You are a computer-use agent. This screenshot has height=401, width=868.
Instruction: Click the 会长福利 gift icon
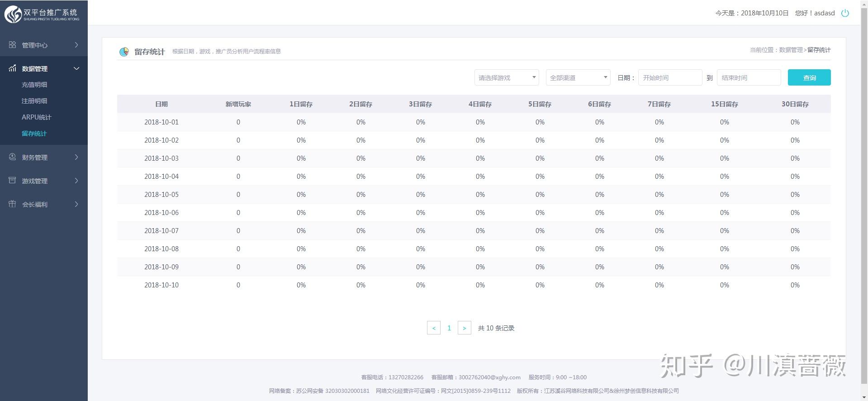coord(12,204)
